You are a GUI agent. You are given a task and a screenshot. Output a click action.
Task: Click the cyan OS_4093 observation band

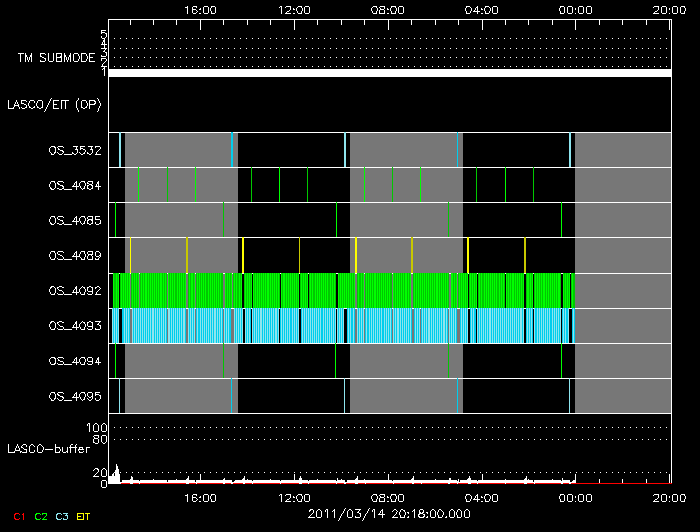coord(340,326)
